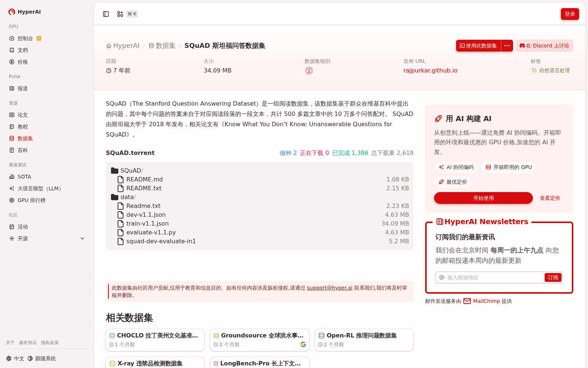This screenshot has width=588, height=368.
Task: Select squad-dev-evaluate-in1 file row
Action: pyautogui.click(x=259, y=241)
